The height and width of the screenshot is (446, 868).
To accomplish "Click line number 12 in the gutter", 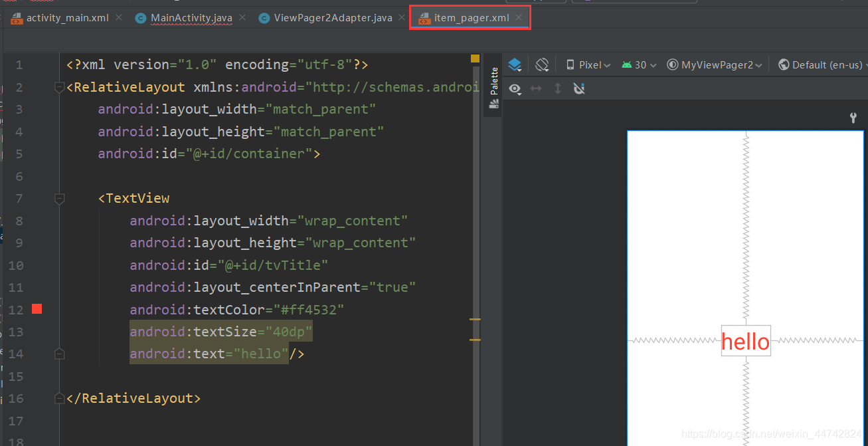I will (16, 310).
